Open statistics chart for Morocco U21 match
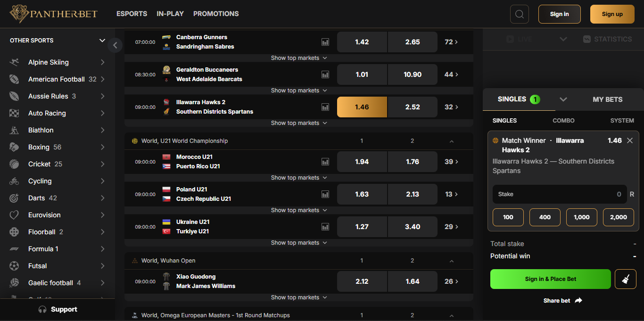The height and width of the screenshot is (321, 644). tap(325, 161)
